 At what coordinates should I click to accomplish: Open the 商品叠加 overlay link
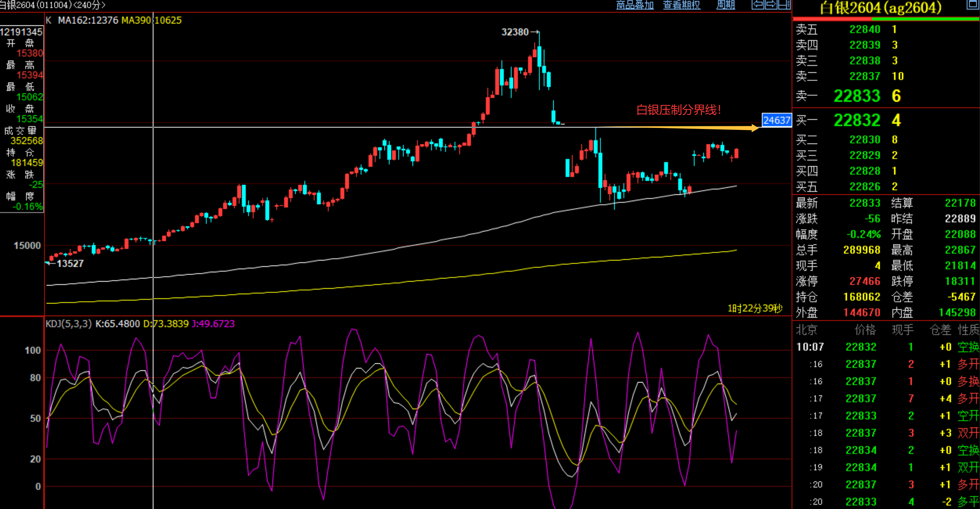[635, 5]
